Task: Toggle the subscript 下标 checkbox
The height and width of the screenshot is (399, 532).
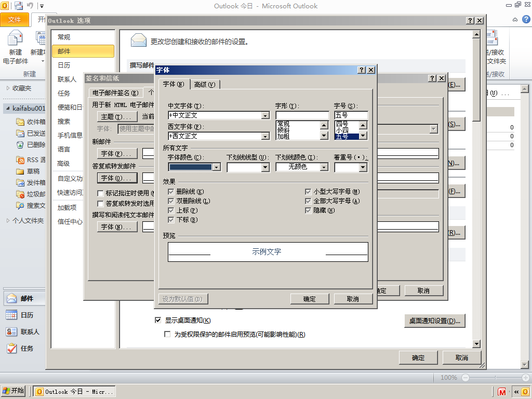Action: [x=171, y=220]
